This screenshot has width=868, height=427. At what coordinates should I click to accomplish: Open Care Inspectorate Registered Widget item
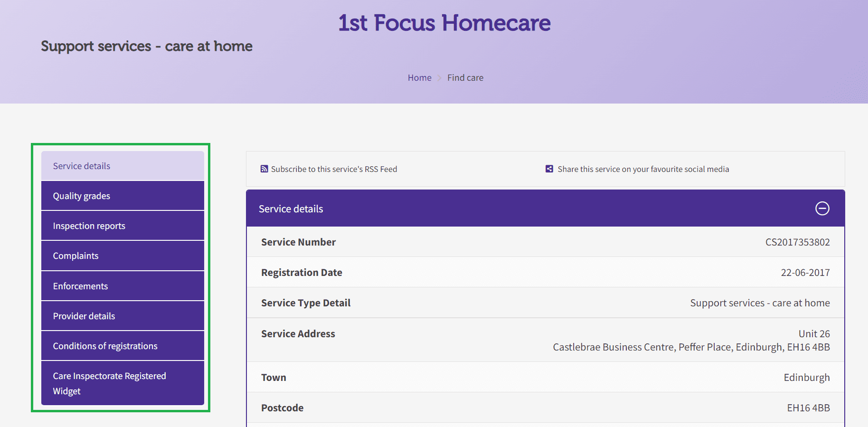point(123,383)
